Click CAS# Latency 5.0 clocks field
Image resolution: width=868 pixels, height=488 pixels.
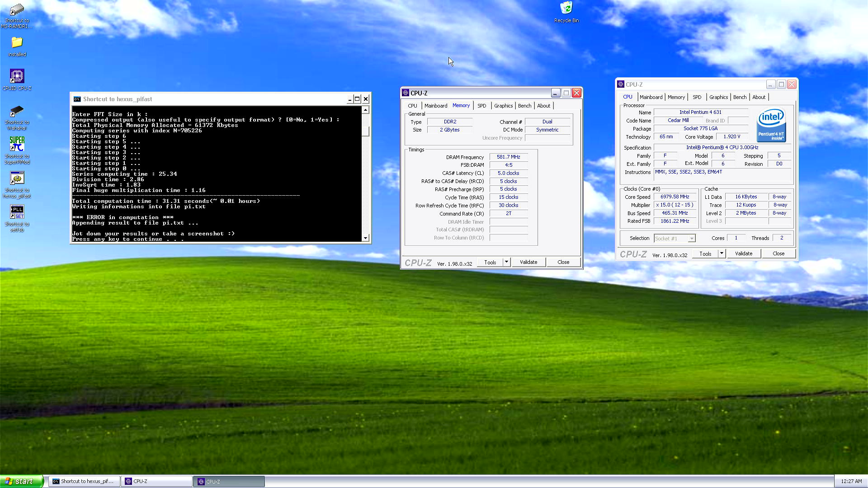(x=509, y=173)
